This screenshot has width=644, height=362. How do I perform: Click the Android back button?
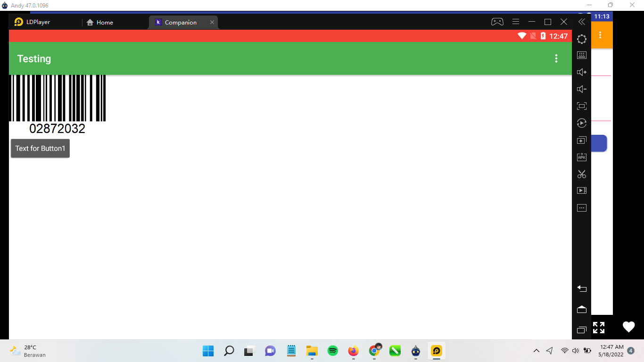point(582,288)
